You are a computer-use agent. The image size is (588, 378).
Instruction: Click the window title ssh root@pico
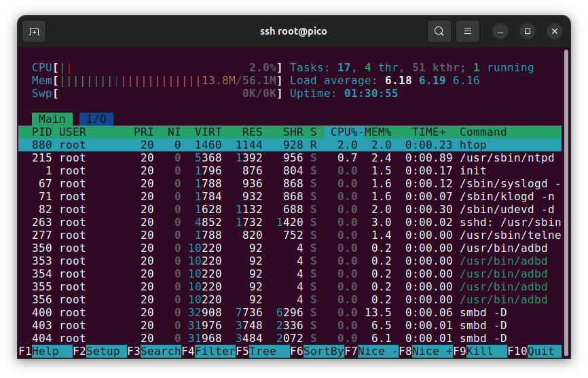[293, 31]
